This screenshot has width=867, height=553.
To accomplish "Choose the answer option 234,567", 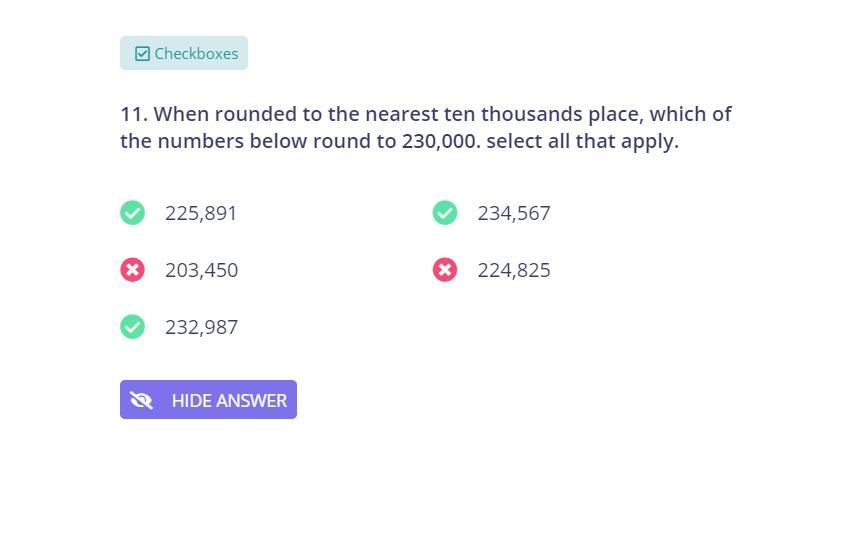I will [x=514, y=213].
